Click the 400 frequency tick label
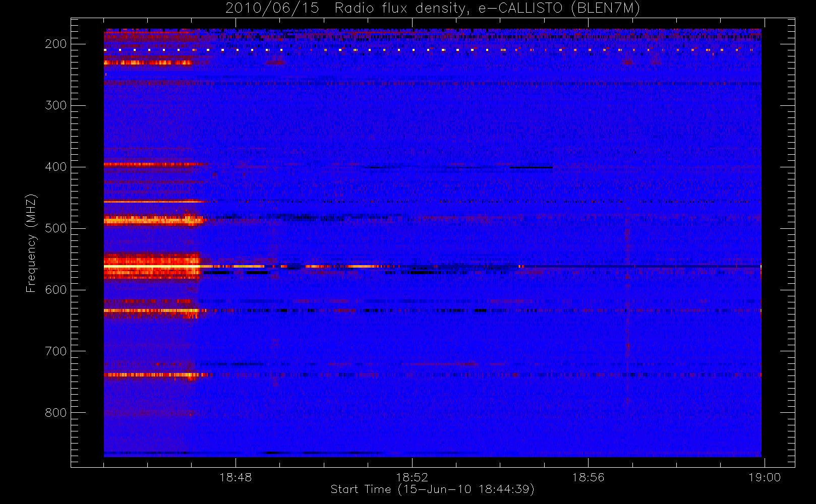 [x=56, y=167]
